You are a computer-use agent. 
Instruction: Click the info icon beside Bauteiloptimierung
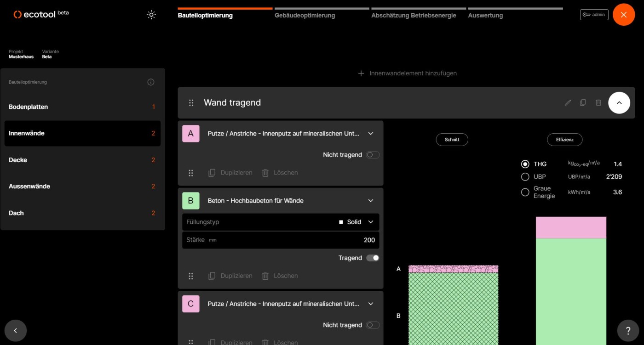(x=151, y=82)
